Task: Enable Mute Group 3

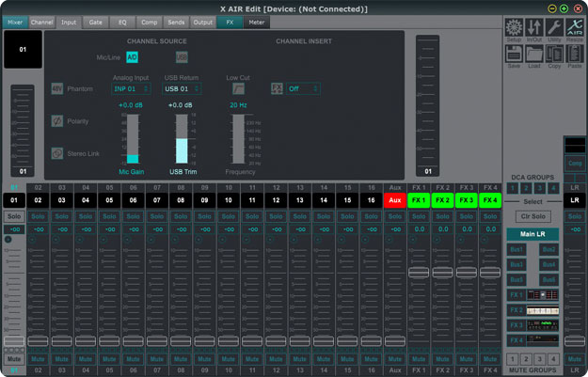Action: tap(540, 359)
